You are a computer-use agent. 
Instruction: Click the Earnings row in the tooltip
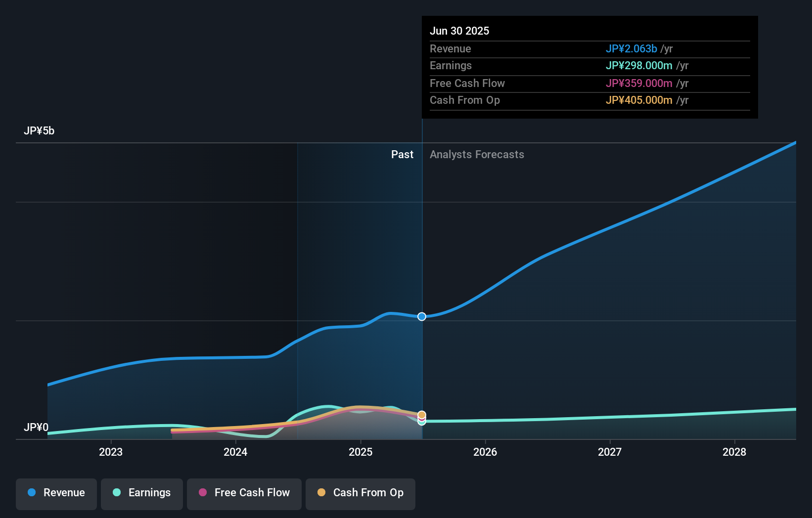(x=589, y=65)
